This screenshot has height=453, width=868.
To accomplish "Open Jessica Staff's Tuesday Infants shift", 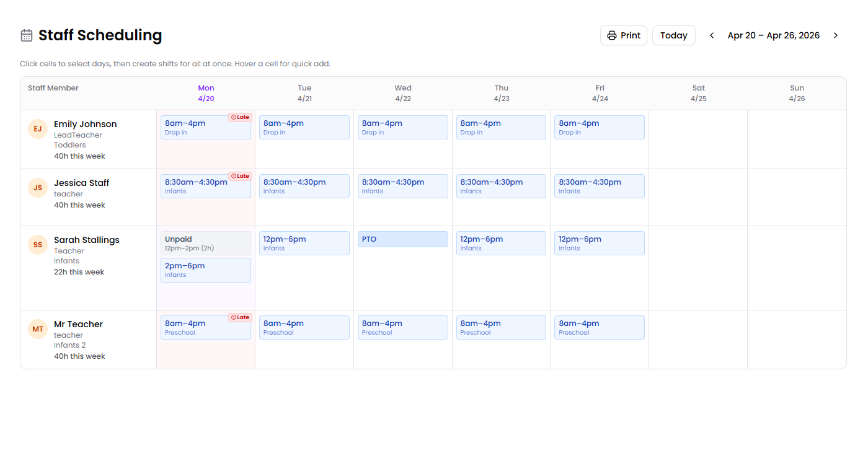I will point(304,186).
